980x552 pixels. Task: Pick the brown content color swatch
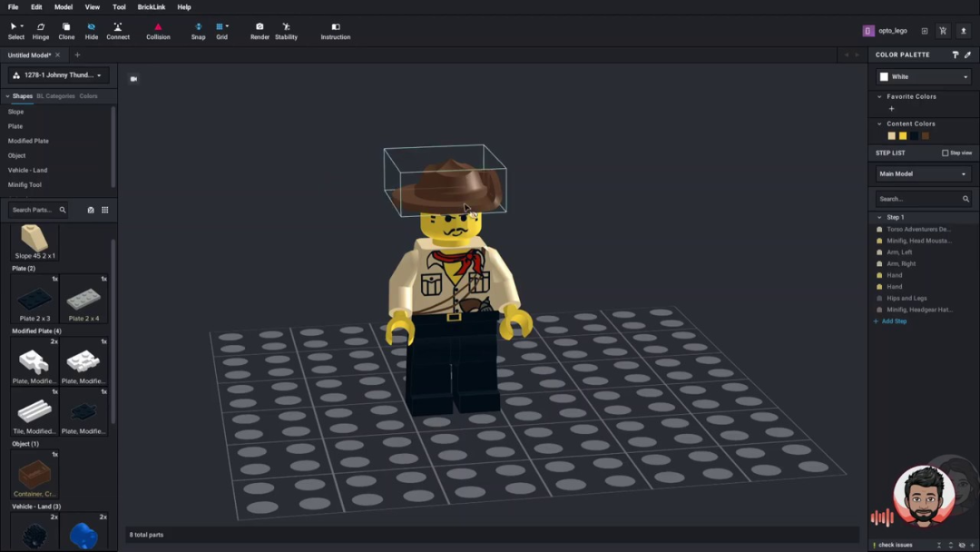[925, 135]
